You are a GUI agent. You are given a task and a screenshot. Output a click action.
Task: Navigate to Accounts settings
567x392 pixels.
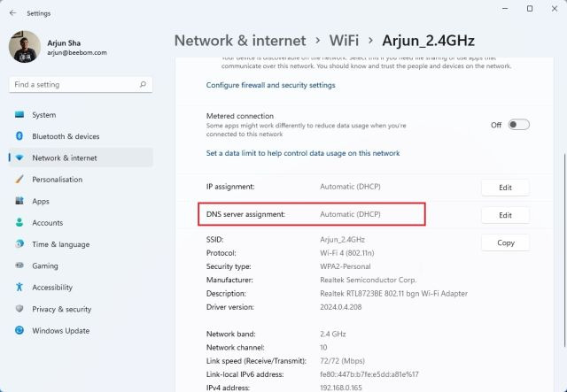81,223
